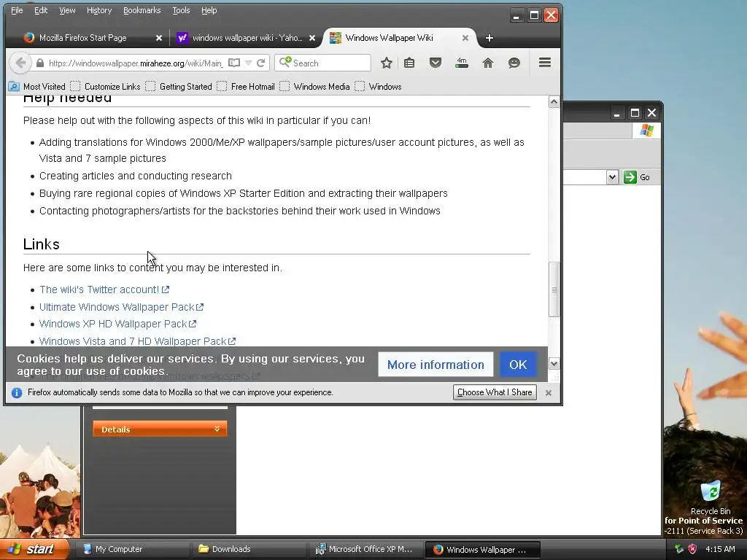Follow The wiki's Twitter account link
The width and height of the screenshot is (747, 560).
(x=104, y=289)
